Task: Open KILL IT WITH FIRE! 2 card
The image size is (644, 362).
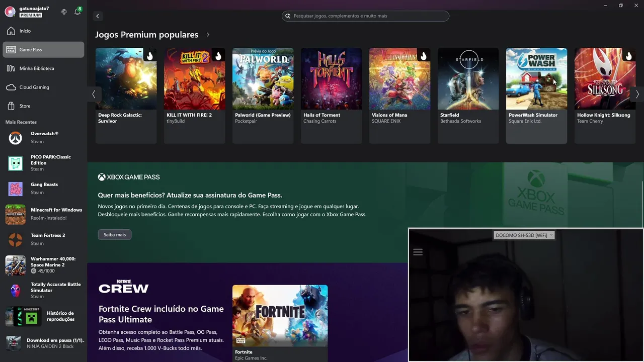Action: (194, 96)
